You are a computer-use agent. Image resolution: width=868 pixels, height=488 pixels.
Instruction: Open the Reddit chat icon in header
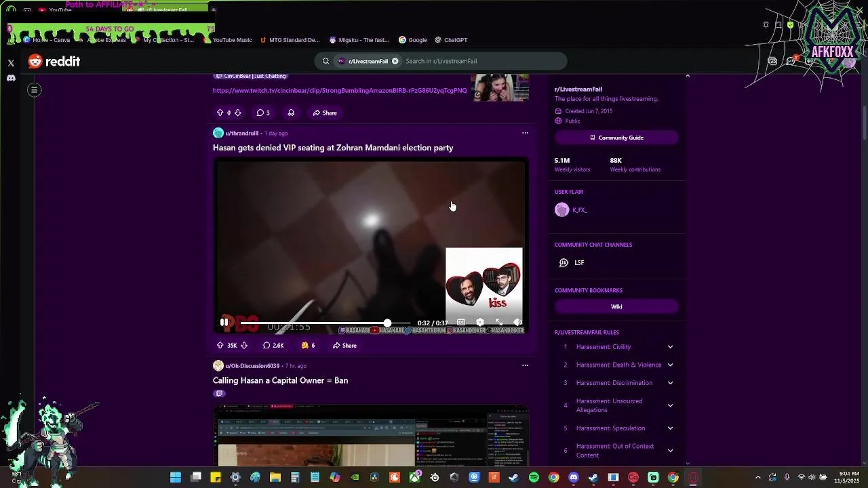coord(791,61)
